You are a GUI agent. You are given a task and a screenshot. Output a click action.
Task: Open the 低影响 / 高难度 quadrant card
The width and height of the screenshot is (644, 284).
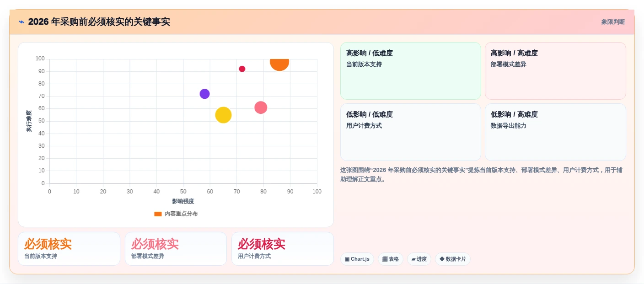(555, 132)
